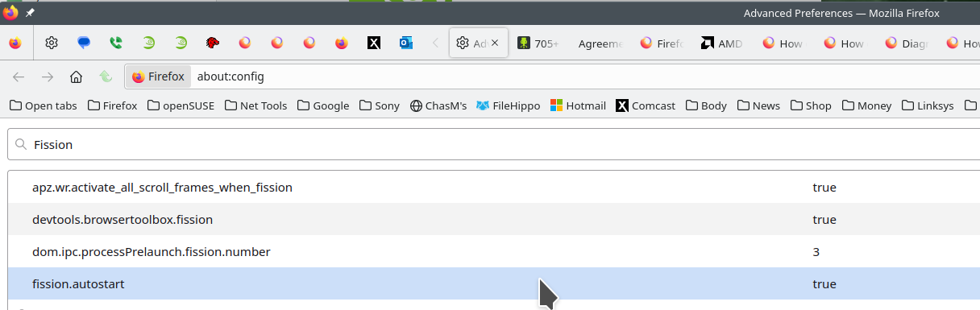Open the pinned blue chat bubble tab
Screen dimensions: 980x310
(84, 43)
